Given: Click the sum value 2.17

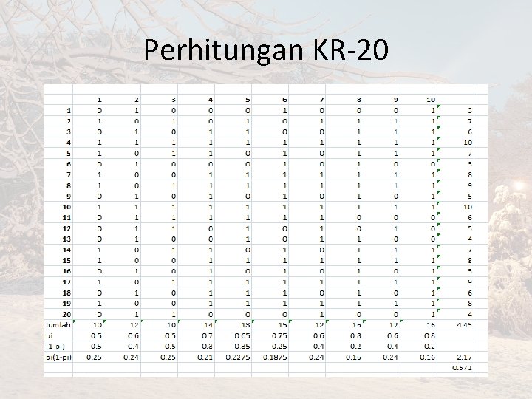Looking at the screenshot, I should (465, 358).
